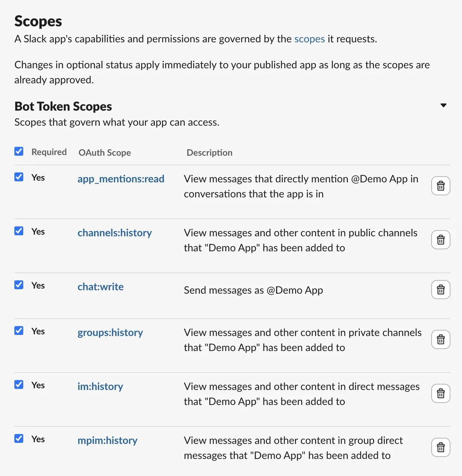Uncheck Required checkbox for chat:write

coord(19,284)
